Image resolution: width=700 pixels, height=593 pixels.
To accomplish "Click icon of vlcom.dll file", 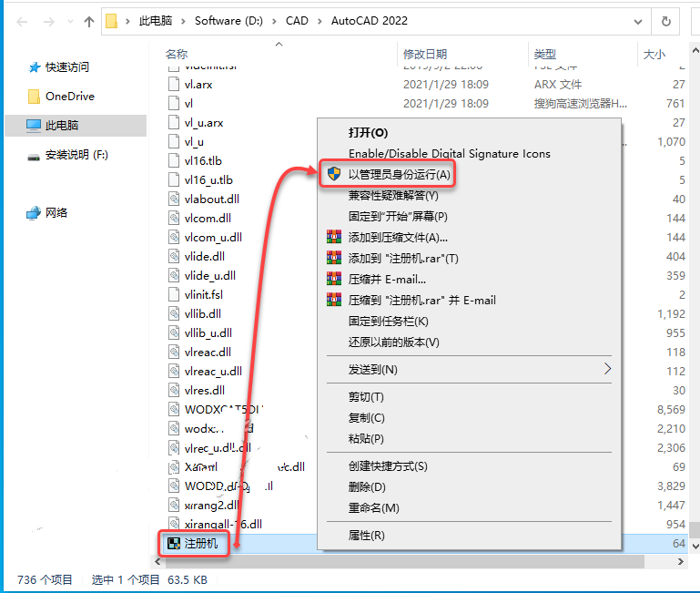I will [x=174, y=218].
